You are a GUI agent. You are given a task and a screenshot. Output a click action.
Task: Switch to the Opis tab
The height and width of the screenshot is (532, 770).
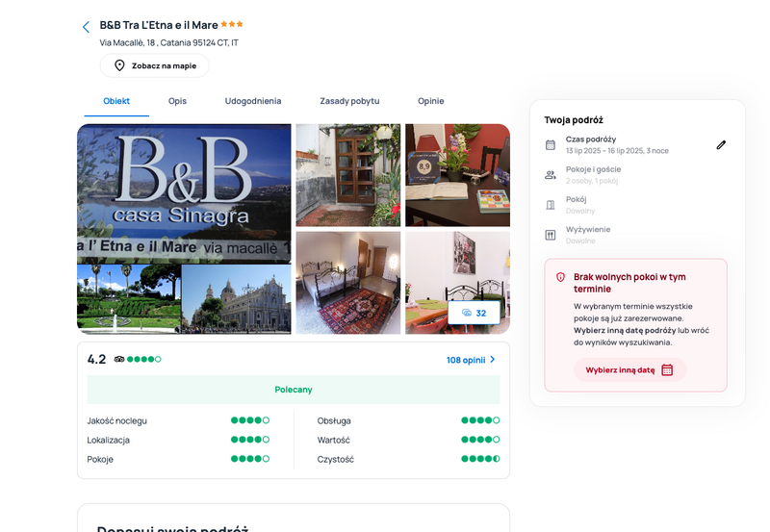click(x=177, y=101)
